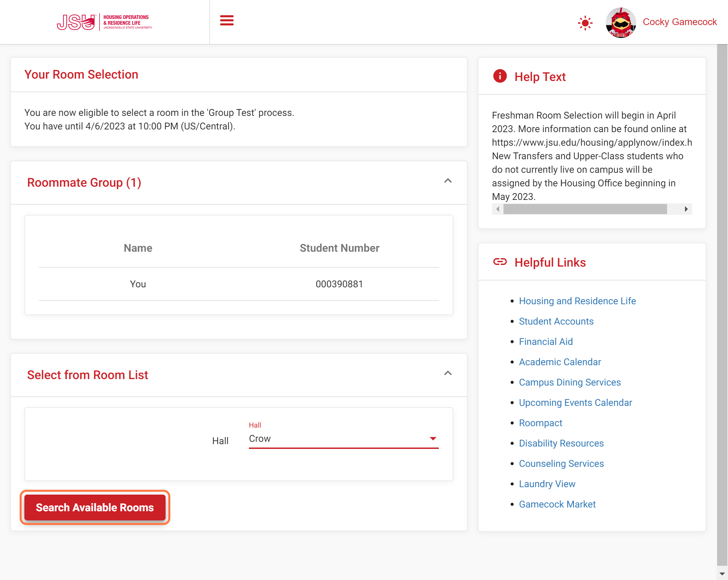The image size is (728, 580).
Task: Toggle the light/dark theme sun icon
Action: (585, 23)
